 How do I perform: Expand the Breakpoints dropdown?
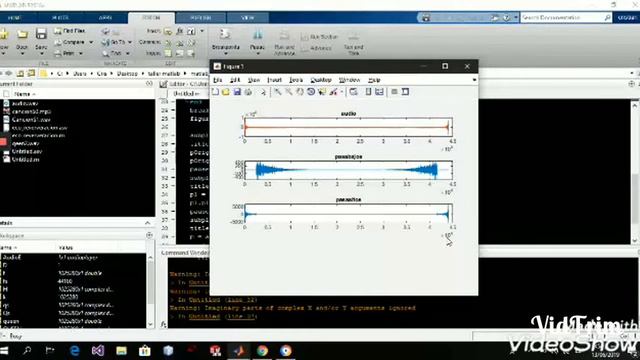[x=225, y=53]
